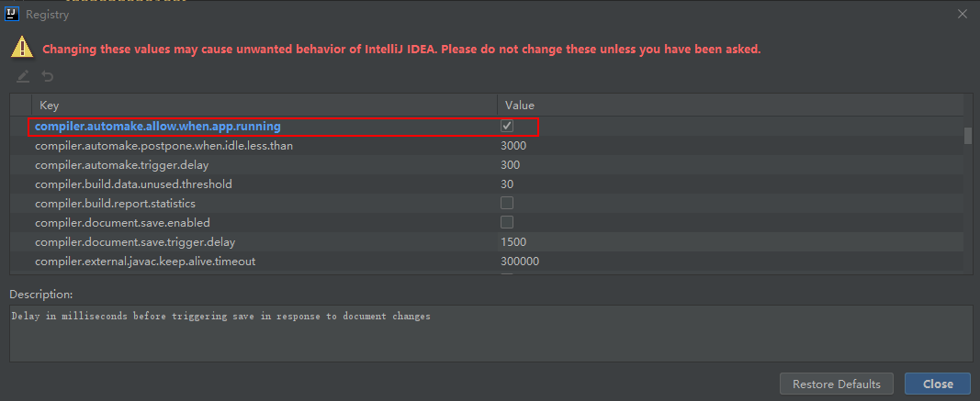Viewport: 980px width, 401px height.
Task: Click the table vertical scrollbar thumb
Action: coord(967,136)
